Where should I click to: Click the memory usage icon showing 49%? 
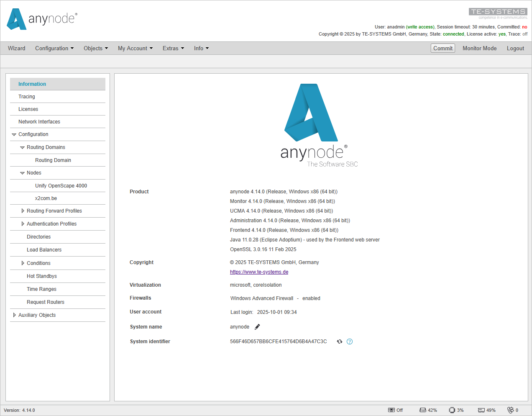pyautogui.click(x=480, y=410)
